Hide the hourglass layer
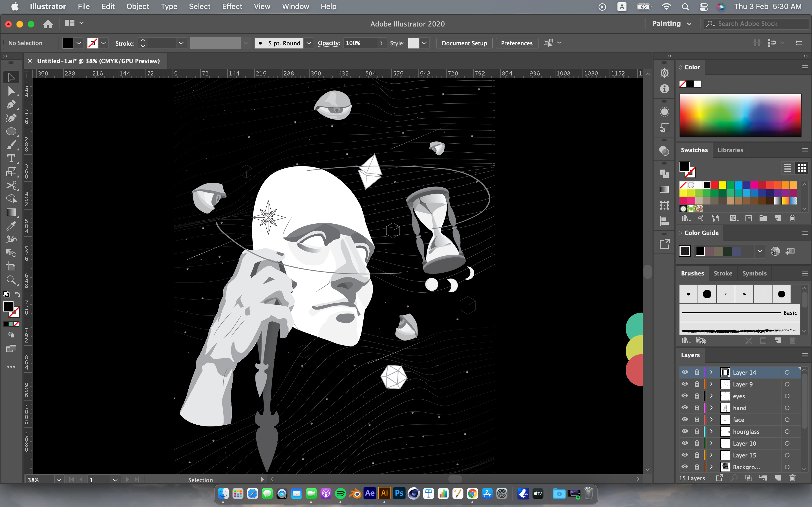The image size is (812, 507). pos(685,431)
